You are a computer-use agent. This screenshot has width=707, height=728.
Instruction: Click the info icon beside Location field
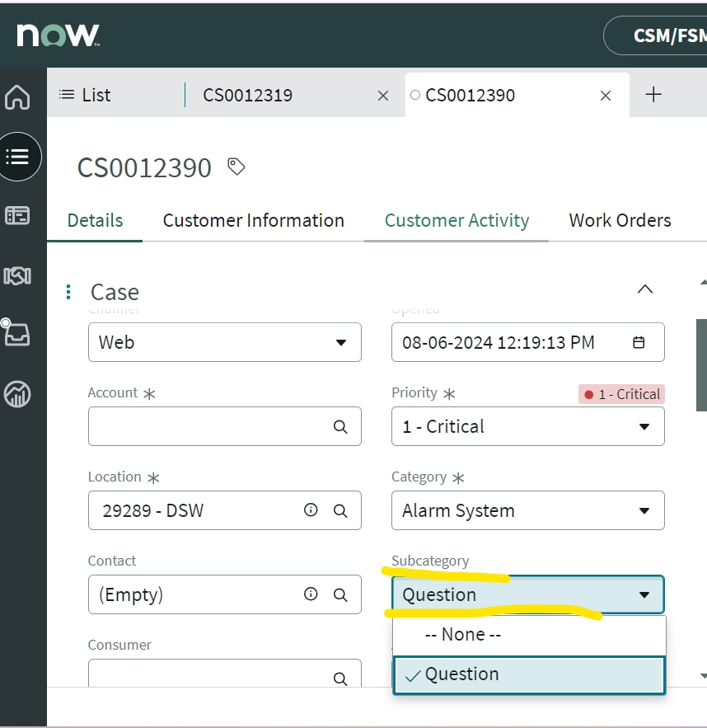click(x=311, y=510)
